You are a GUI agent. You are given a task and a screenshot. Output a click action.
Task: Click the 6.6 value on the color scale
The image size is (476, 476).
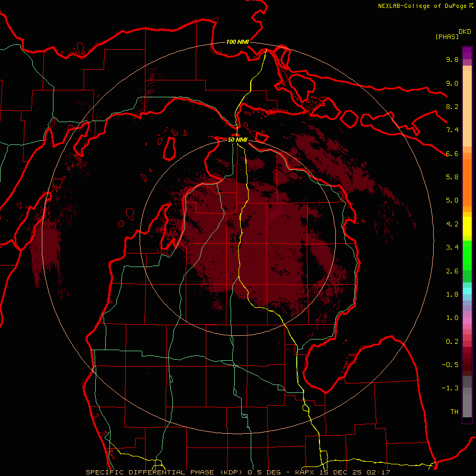452,153
